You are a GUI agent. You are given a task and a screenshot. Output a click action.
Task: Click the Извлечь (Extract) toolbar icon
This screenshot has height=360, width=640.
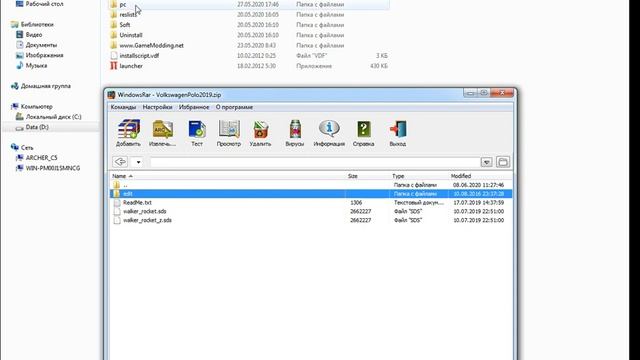[162, 133]
